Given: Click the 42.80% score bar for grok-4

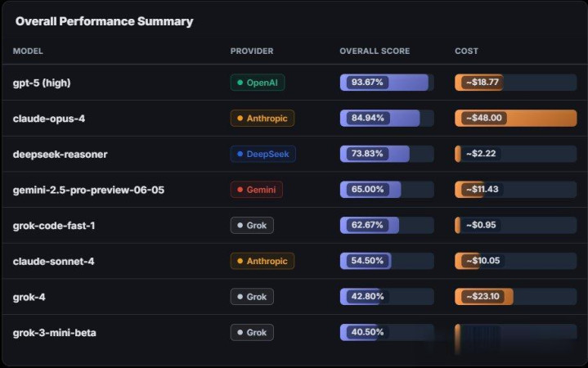Looking at the screenshot, I should point(387,296).
